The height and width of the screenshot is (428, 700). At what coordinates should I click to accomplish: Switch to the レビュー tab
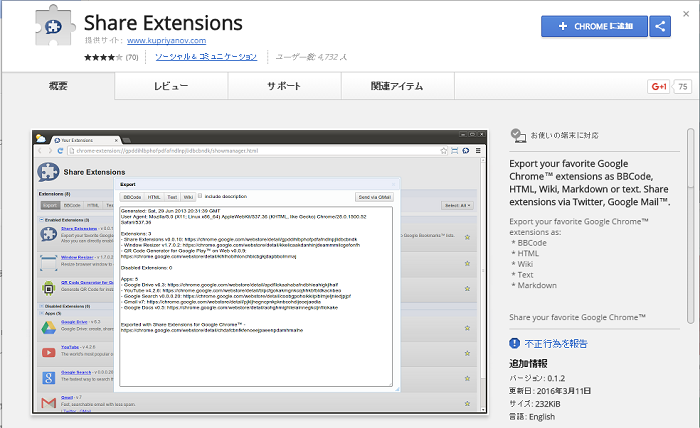(171, 86)
